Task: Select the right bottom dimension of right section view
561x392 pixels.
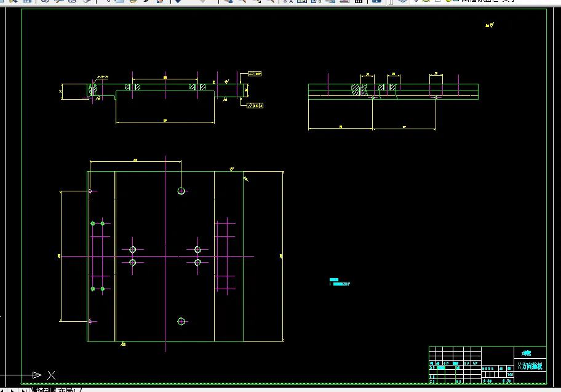Action: point(404,127)
